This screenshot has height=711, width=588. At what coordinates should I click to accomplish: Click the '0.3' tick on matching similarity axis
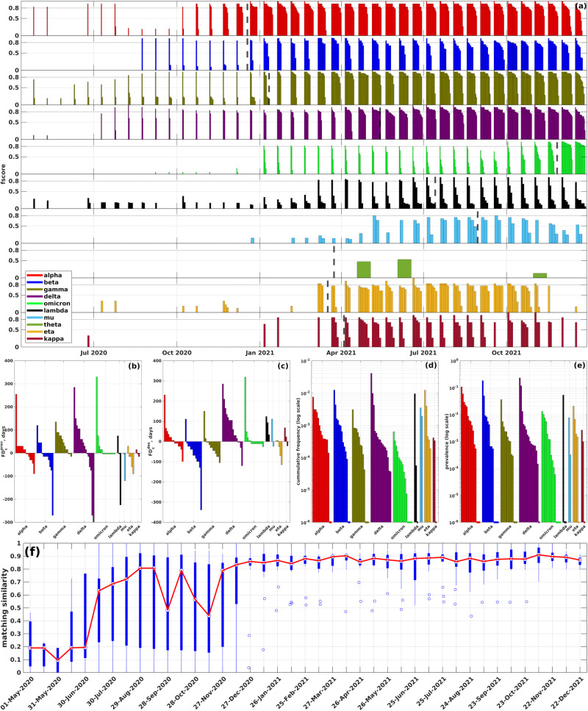coord(16,634)
